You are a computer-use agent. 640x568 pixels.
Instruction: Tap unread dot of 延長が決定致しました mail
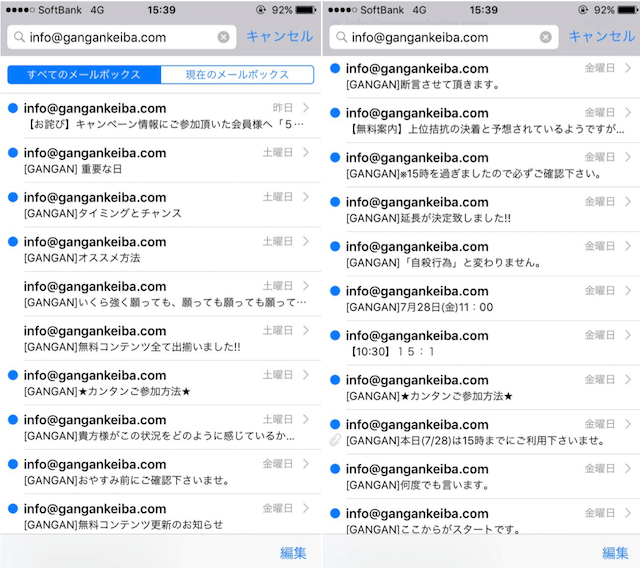pyautogui.click(x=335, y=202)
